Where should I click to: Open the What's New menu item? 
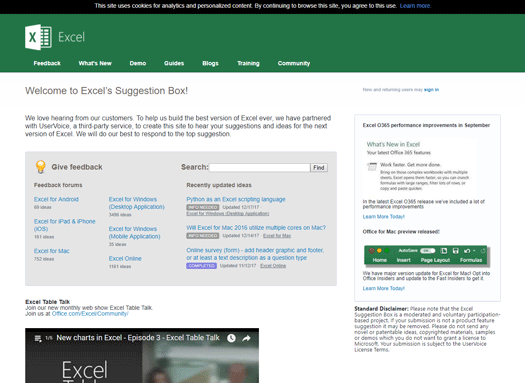[x=95, y=63]
